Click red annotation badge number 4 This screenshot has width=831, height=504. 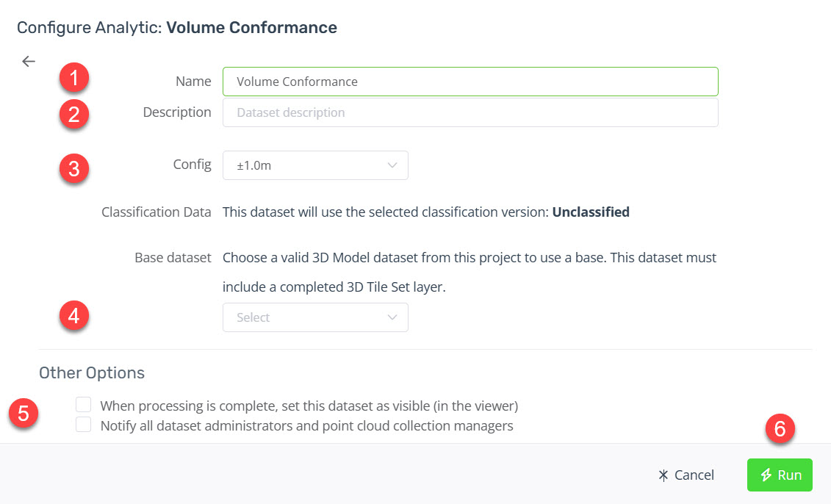click(73, 316)
